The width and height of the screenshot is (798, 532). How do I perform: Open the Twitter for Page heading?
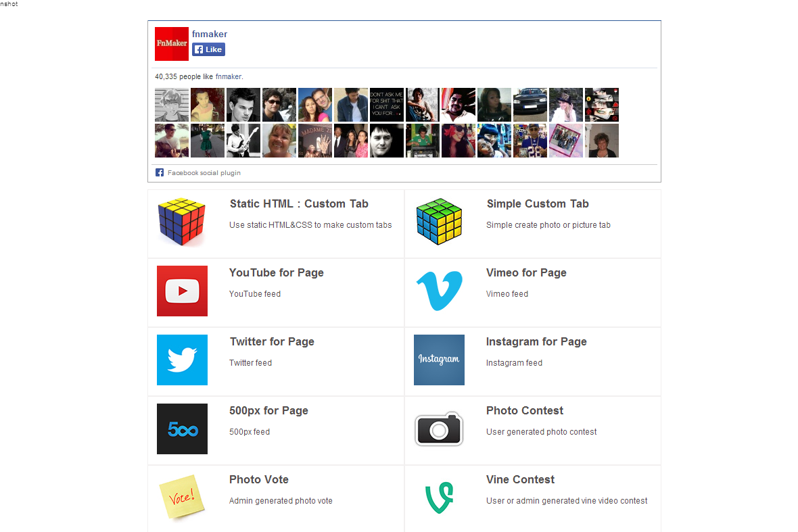[272, 342]
